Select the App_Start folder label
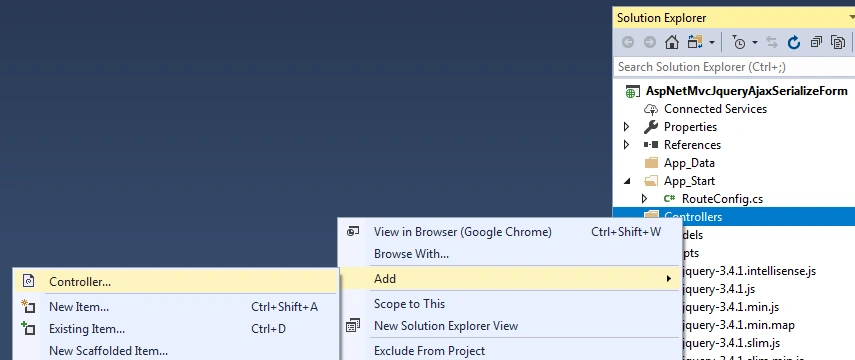855x360 pixels. tap(689, 181)
